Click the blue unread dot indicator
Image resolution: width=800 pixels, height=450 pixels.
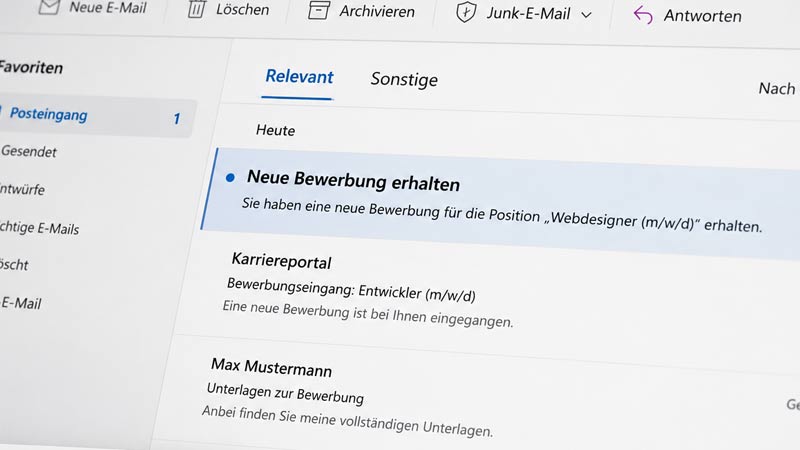pos(230,178)
